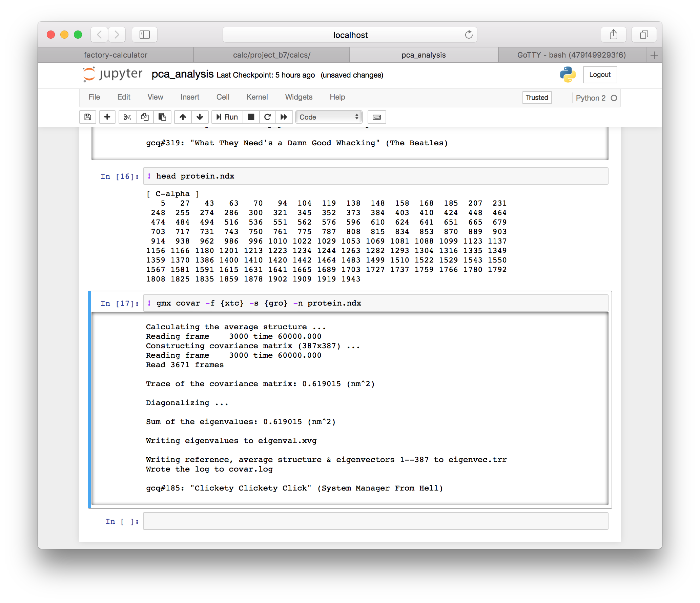
Task: Click the head protein.ndx code cell
Action: click(376, 176)
